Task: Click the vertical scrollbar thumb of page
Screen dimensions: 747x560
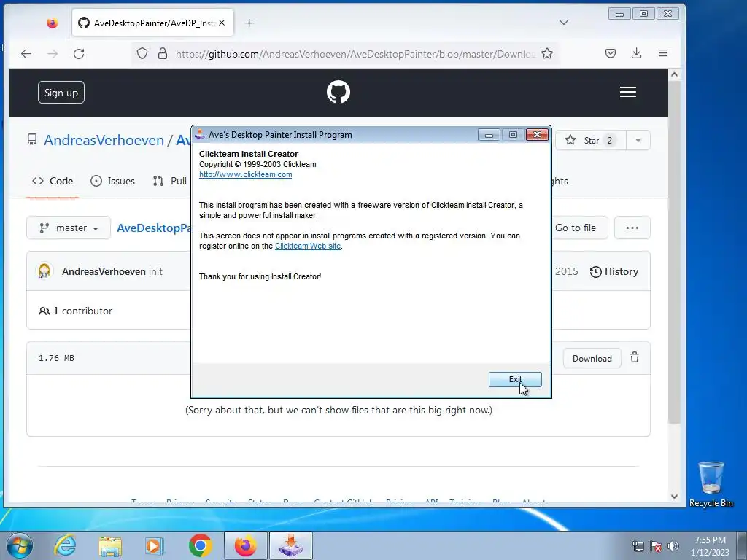Action: tap(674, 252)
